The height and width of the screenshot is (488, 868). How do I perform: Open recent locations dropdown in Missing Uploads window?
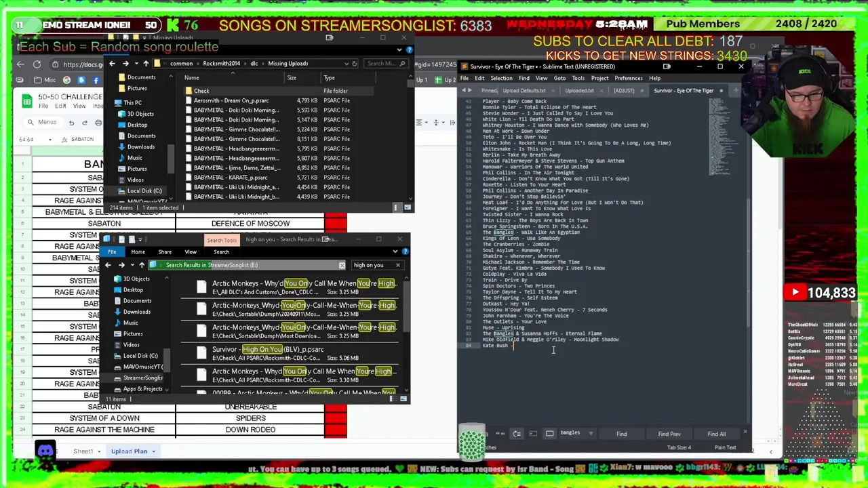click(136, 64)
